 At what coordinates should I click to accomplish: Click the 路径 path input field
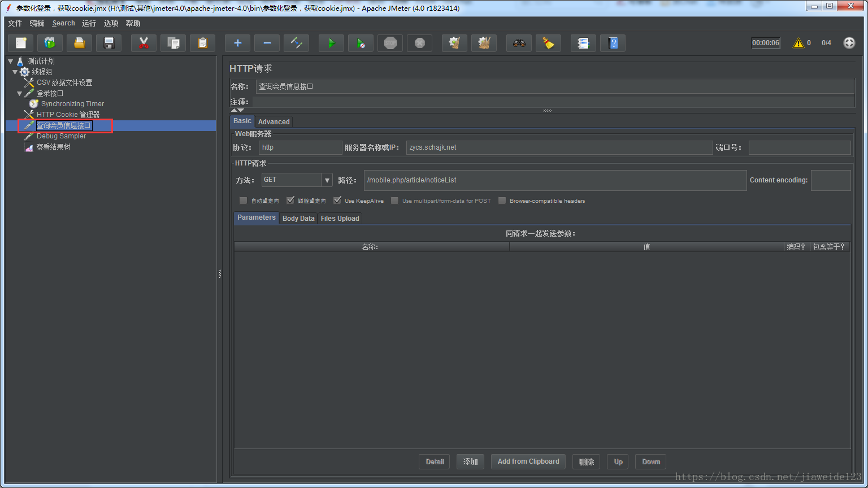click(555, 180)
